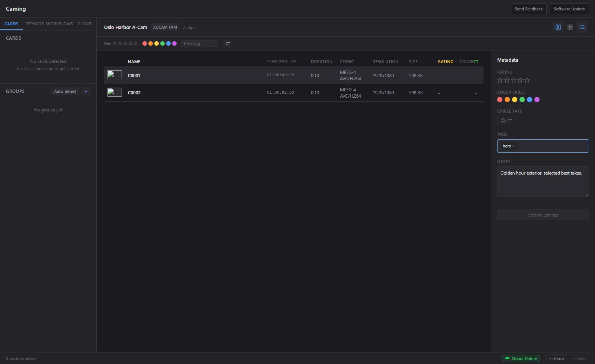Toggle the blue color label filter

[x=168, y=43]
